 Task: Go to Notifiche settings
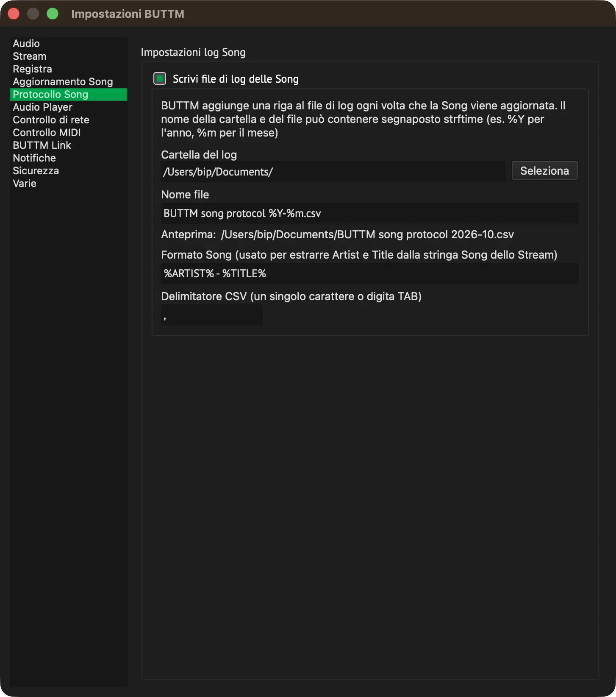68,158
